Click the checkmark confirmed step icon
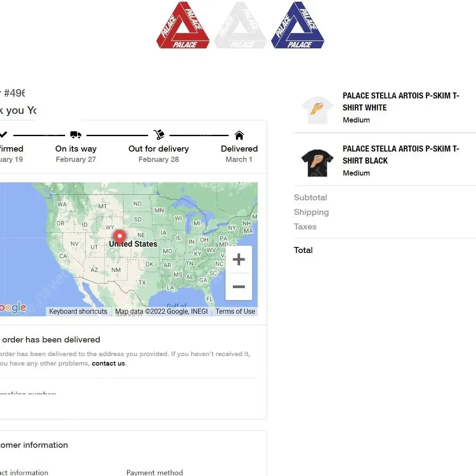Viewport: 476px width, 476px height. click(3, 134)
